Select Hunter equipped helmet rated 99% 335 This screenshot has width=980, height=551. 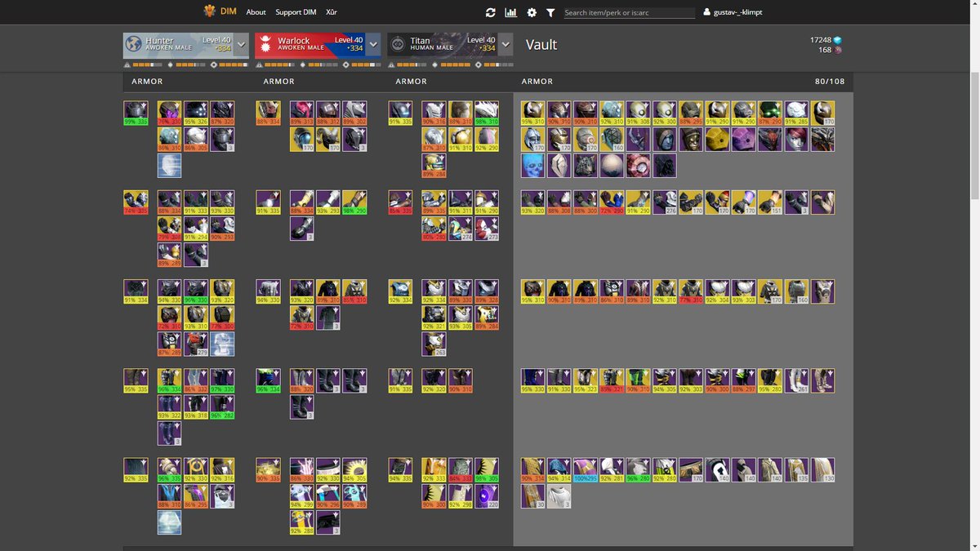[x=136, y=113]
